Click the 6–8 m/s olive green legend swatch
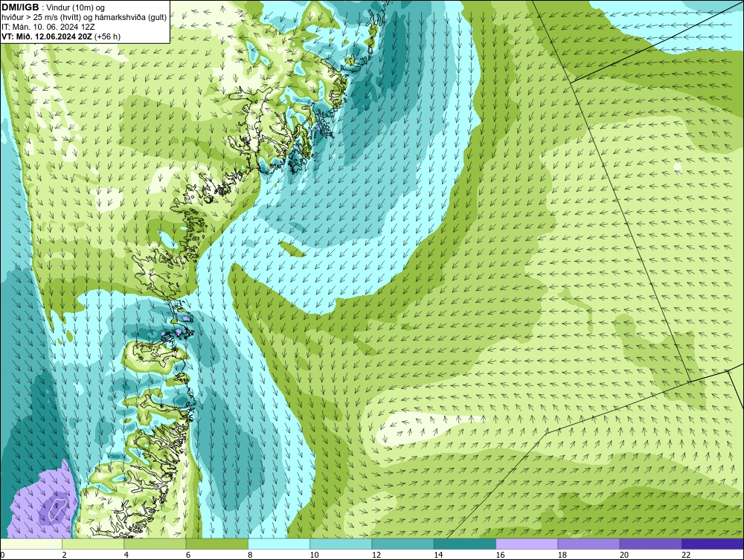The image size is (744, 560). (x=217, y=544)
